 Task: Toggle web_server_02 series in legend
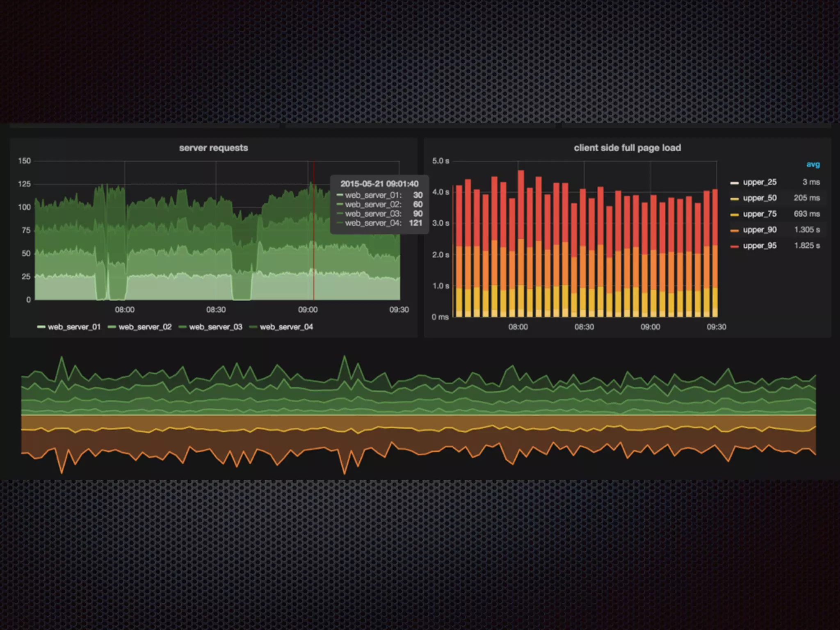pyautogui.click(x=144, y=327)
